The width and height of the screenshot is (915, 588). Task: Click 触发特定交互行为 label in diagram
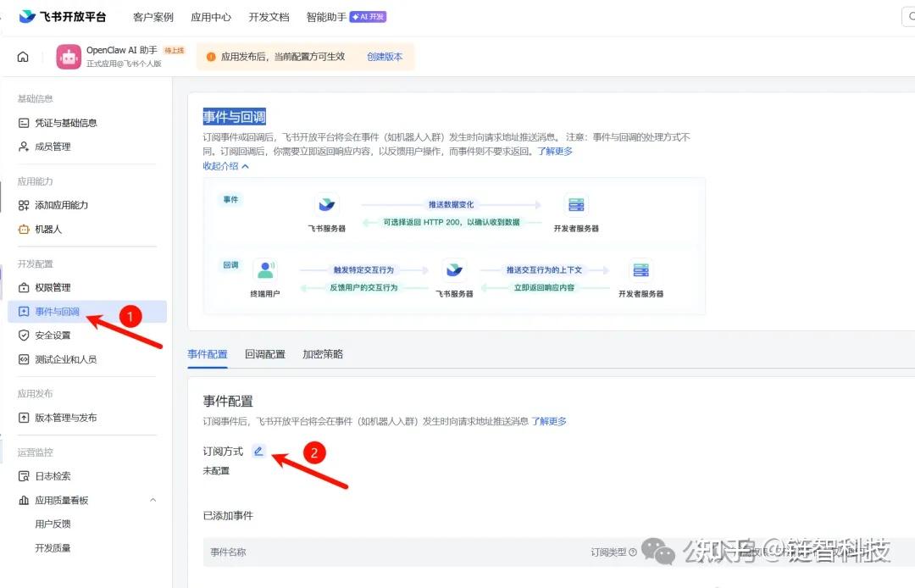coord(363,270)
